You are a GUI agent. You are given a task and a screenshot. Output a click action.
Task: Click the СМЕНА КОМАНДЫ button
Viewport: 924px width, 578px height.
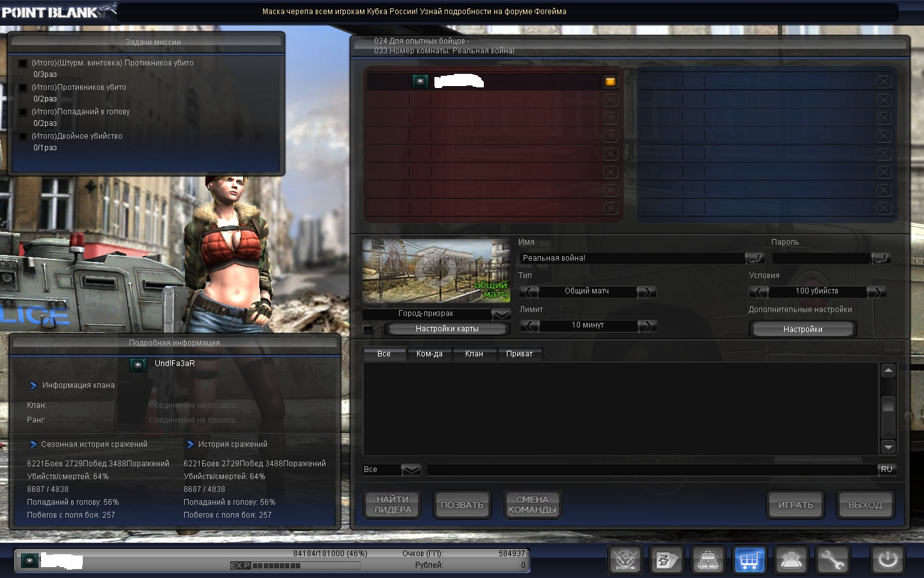(532, 505)
